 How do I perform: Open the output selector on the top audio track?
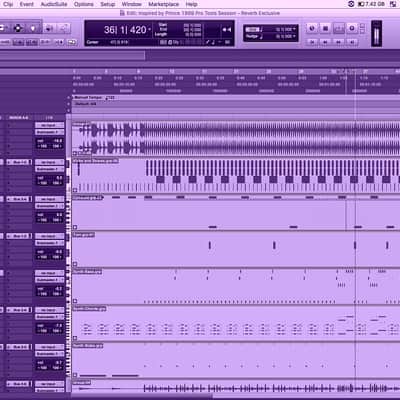pyautogui.click(x=50, y=132)
